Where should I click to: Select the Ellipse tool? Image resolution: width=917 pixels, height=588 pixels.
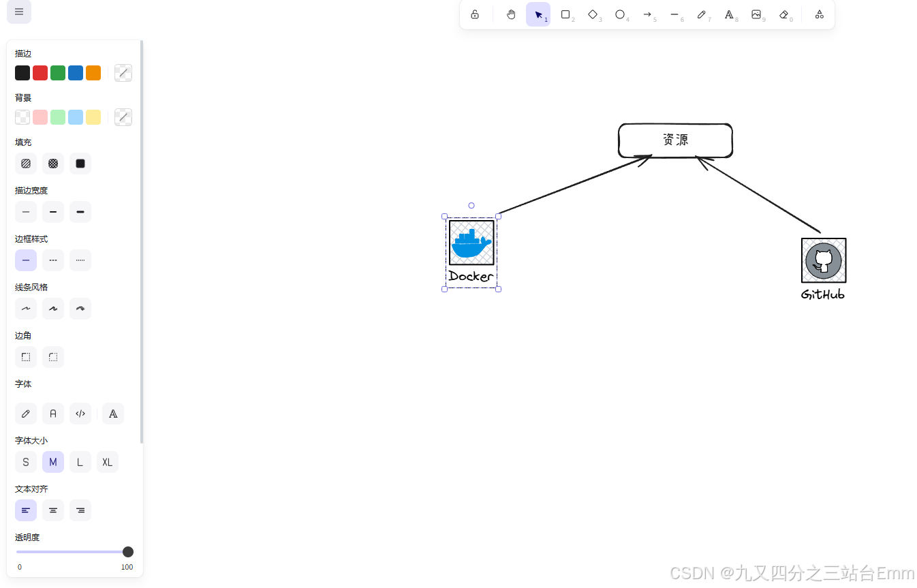pyautogui.click(x=620, y=14)
